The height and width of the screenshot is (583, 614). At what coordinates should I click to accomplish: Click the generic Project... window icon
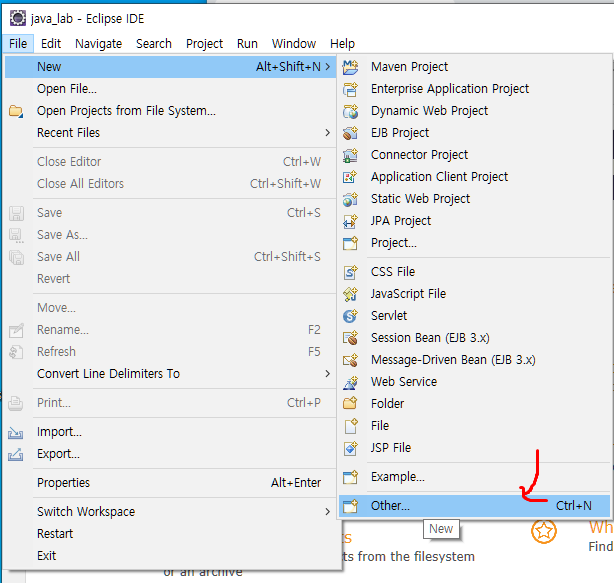[350, 243]
